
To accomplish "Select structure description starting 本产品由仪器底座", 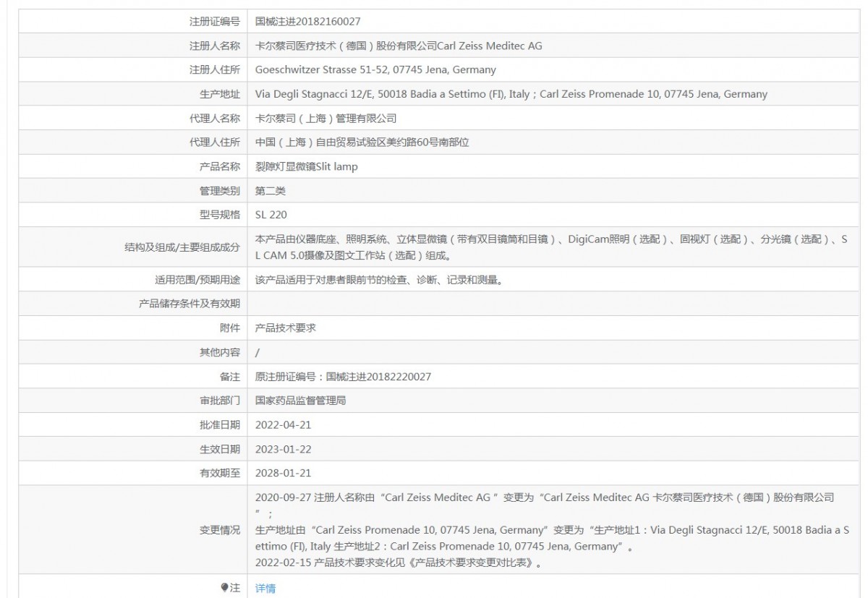I will (x=551, y=247).
